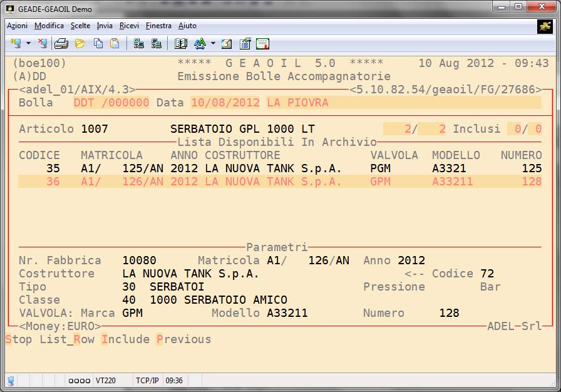The height and width of the screenshot is (392, 561).
Task: Expand the font size dropdown arrow
Action: [213, 44]
